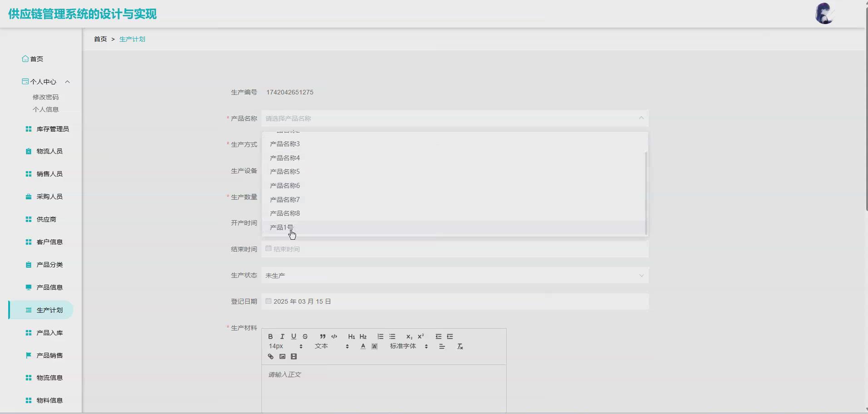Insert an image in the editor
This screenshot has height=414, width=868.
[282, 356]
